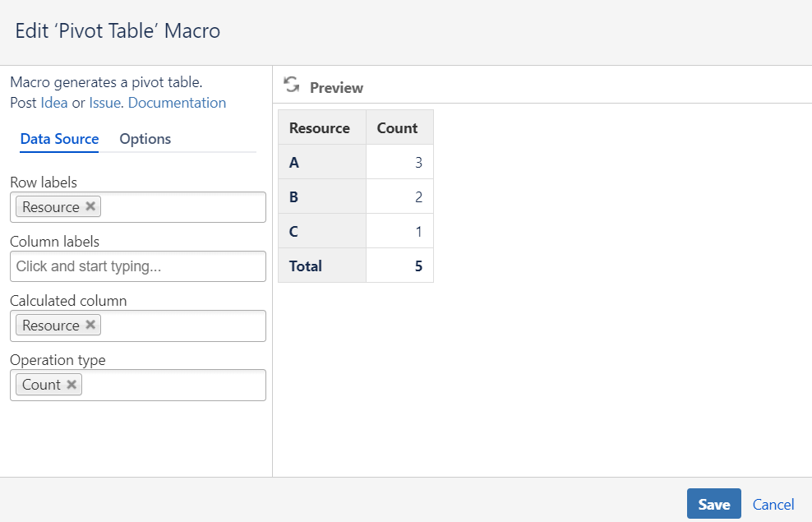Image resolution: width=812 pixels, height=522 pixels.
Task: Remove Resource tag from Row labels
Action: 91,207
